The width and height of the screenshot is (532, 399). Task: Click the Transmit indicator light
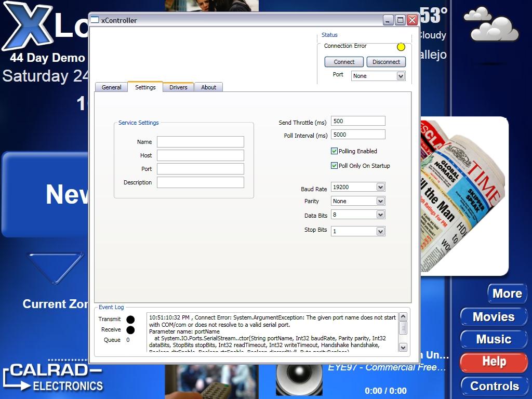130,320
